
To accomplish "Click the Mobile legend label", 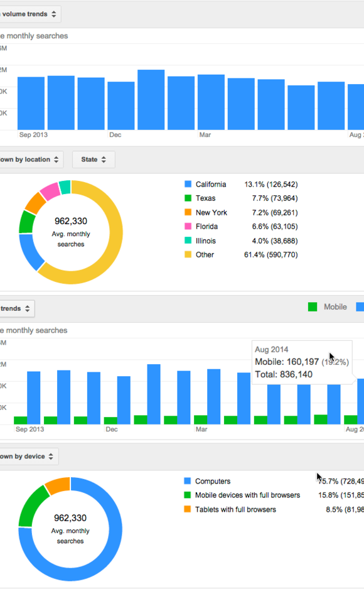I will (336, 307).
